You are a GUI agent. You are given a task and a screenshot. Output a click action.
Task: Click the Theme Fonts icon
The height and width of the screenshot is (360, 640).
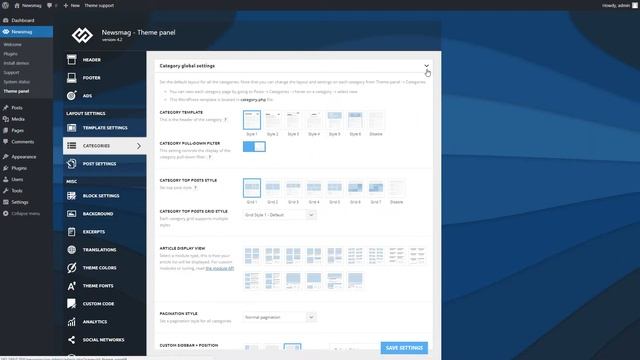[x=71, y=286]
